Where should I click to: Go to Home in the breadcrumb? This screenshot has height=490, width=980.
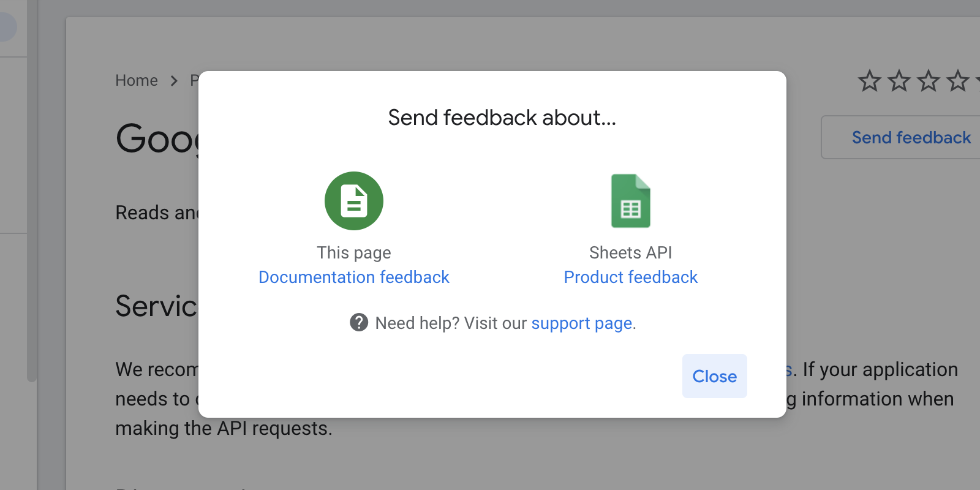tap(137, 80)
